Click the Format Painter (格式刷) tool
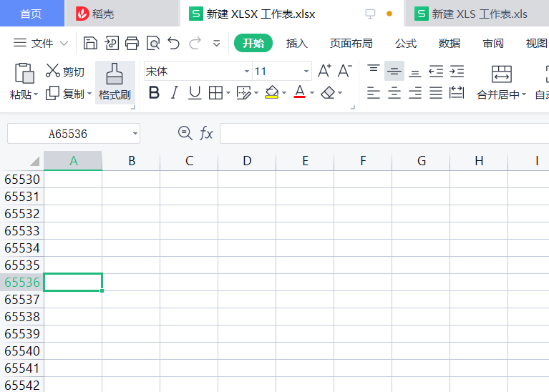Screen dimensions: 549x392 115,82
